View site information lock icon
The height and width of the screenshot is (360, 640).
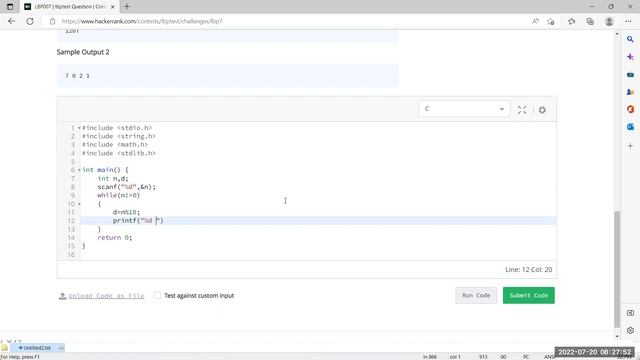52,21
